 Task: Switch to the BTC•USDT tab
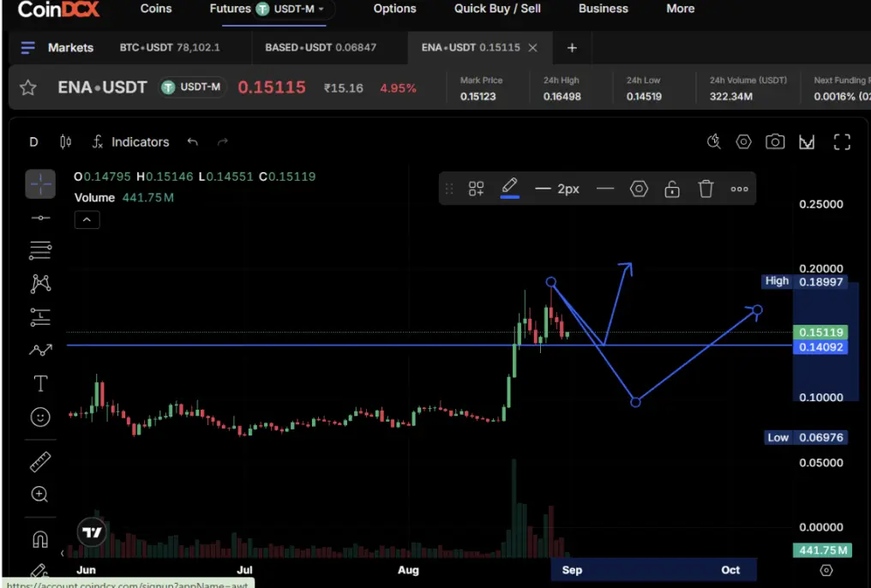pyautogui.click(x=170, y=48)
